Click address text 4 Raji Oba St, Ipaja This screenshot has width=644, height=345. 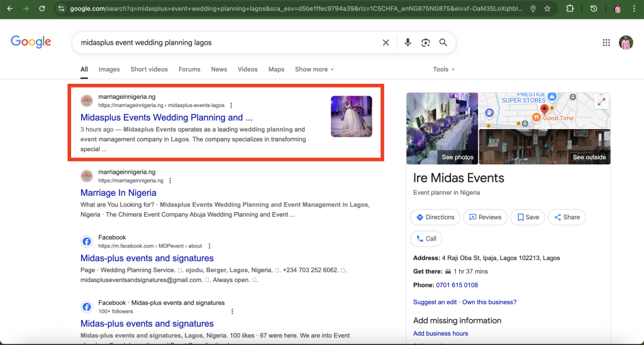pos(501,258)
